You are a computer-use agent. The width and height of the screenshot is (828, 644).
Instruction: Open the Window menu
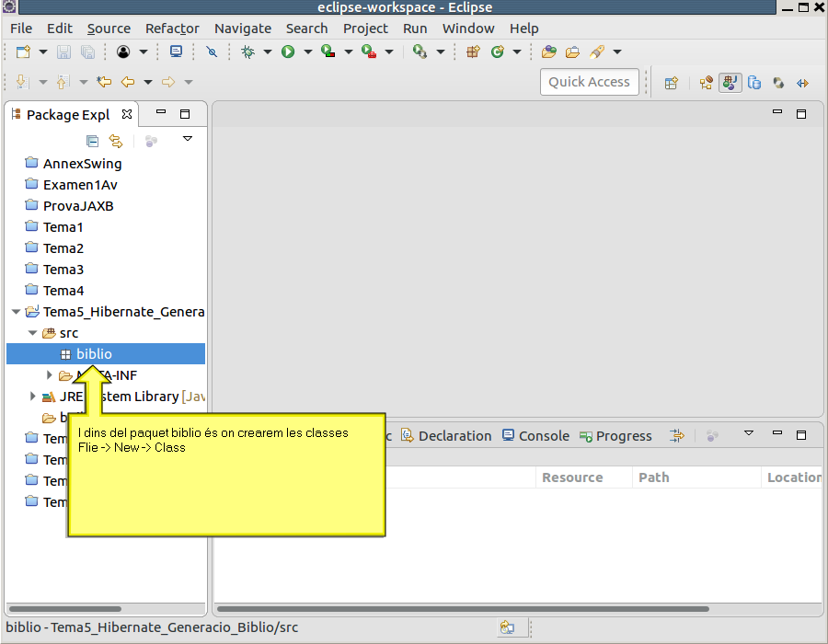468,29
